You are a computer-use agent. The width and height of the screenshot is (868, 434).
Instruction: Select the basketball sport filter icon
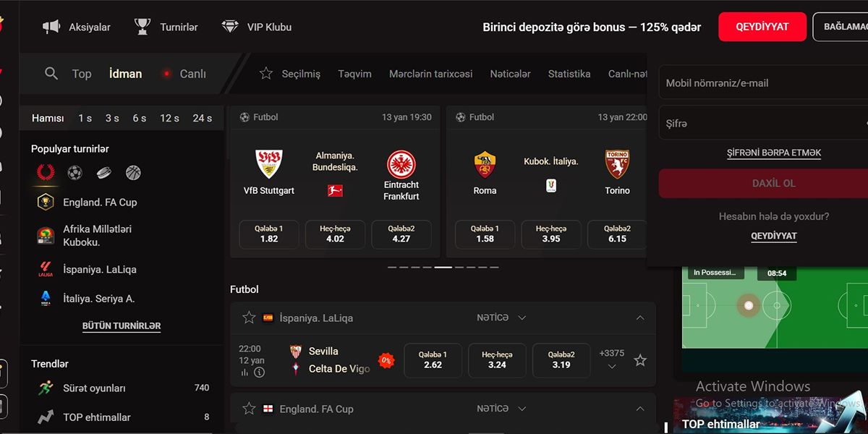133,173
